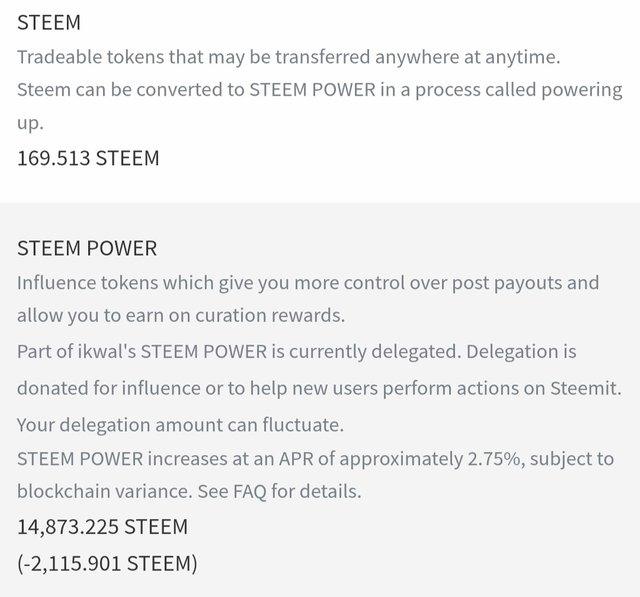Click the word 'up.' under the conversion sentence
This screenshot has width=640, height=597.
click(30, 123)
